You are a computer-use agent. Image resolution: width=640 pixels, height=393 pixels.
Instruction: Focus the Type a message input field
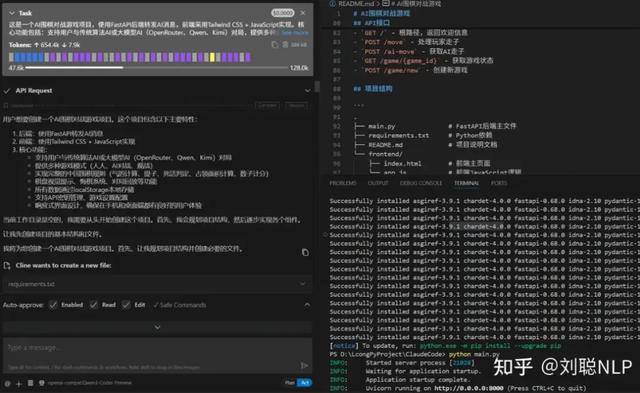point(157,355)
